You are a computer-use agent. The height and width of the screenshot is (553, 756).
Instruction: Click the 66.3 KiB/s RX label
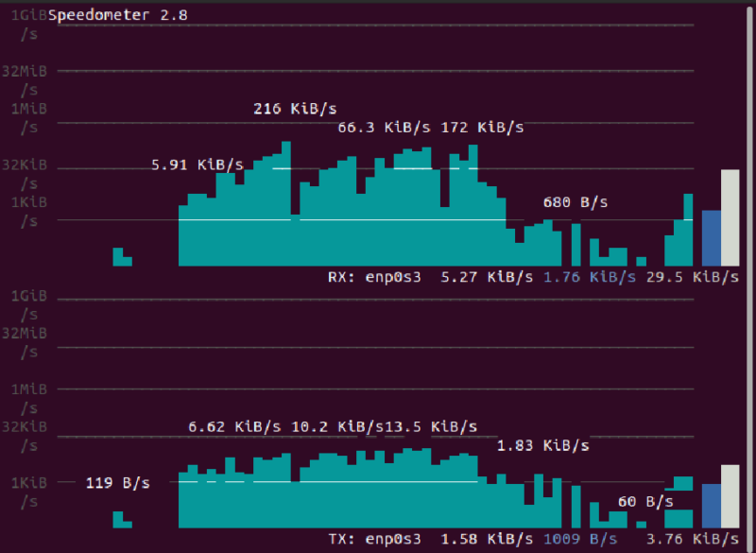click(x=384, y=128)
